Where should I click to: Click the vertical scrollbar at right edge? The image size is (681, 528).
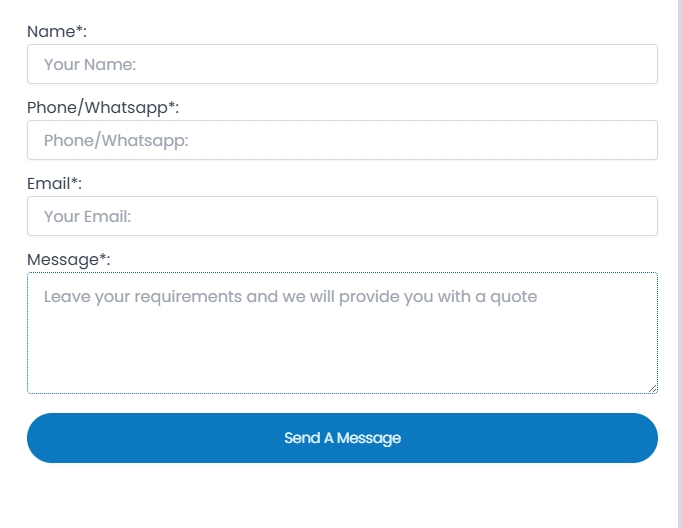679,264
